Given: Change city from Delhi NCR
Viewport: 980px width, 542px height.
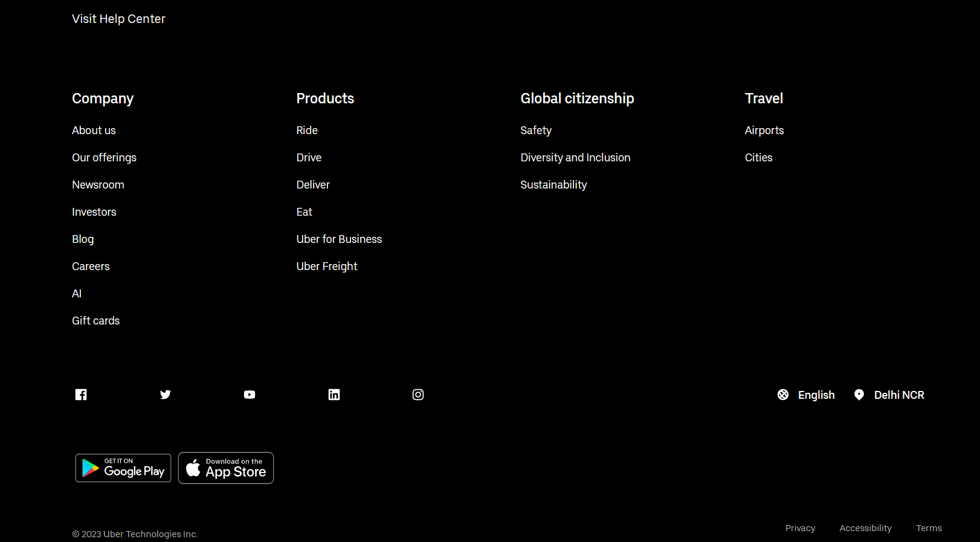Looking at the screenshot, I should (x=898, y=395).
